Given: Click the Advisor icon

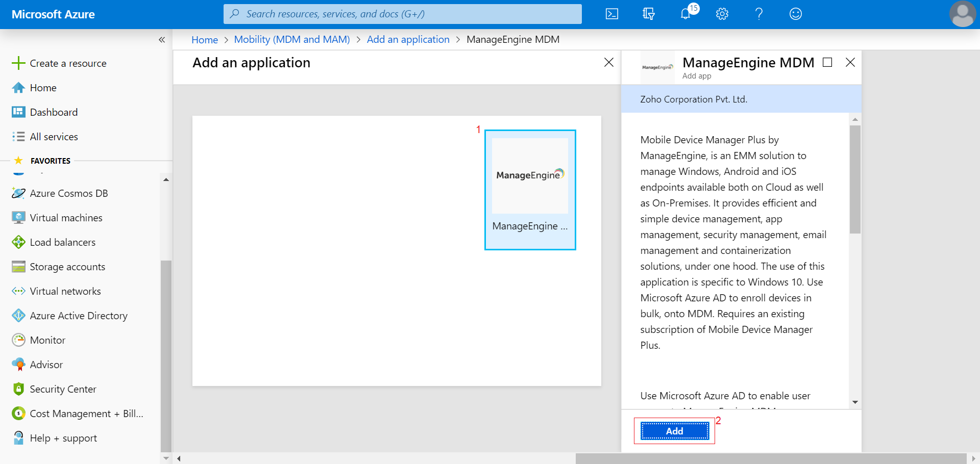Looking at the screenshot, I should pos(18,365).
